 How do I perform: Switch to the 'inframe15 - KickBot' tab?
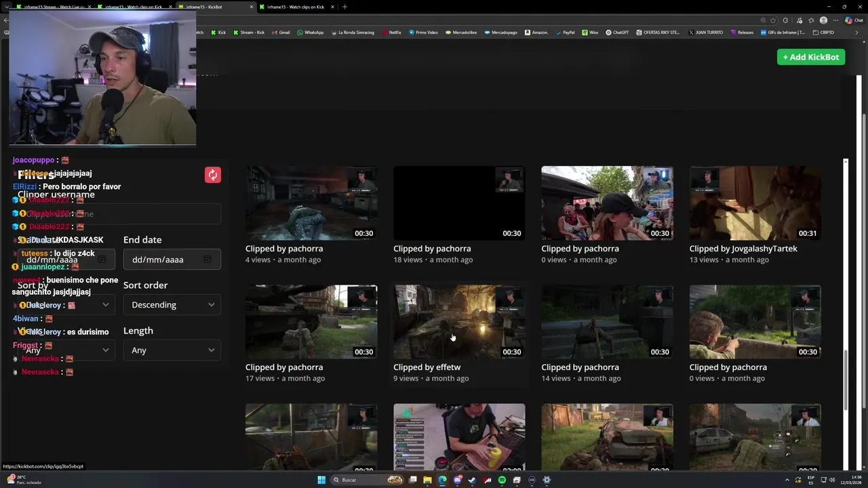click(216, 7)
